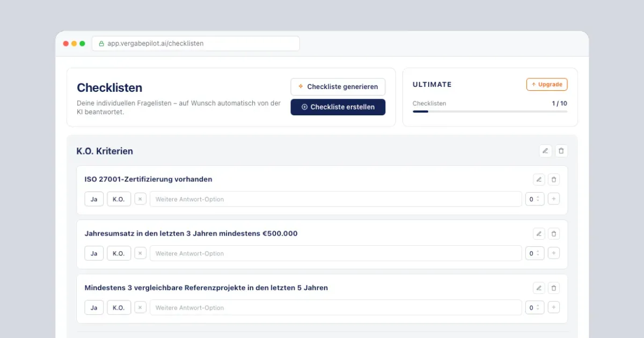The image size is (644, 338).
Task: Click the Checklisten usage progress bar
Action: pyautogui.click(x=490, y=112)
